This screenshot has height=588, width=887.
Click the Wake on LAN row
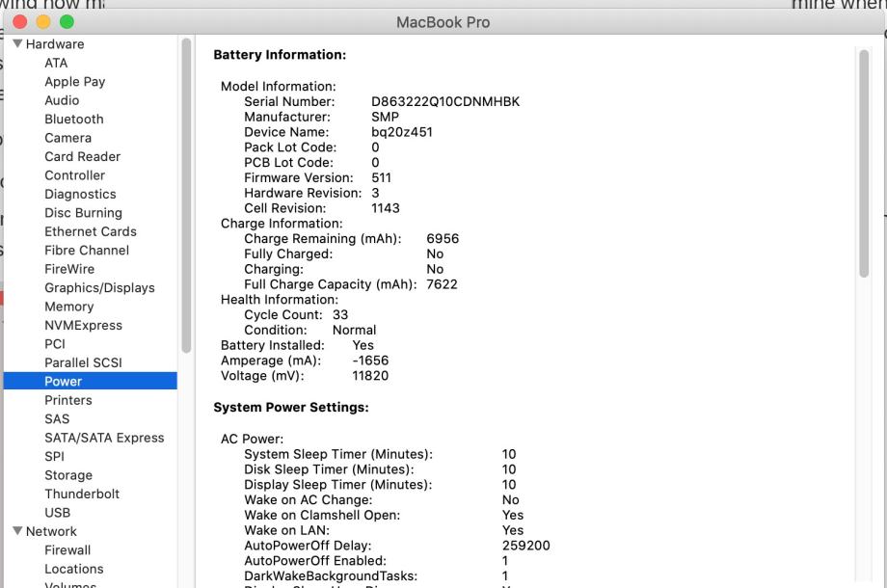pos(384,530)
